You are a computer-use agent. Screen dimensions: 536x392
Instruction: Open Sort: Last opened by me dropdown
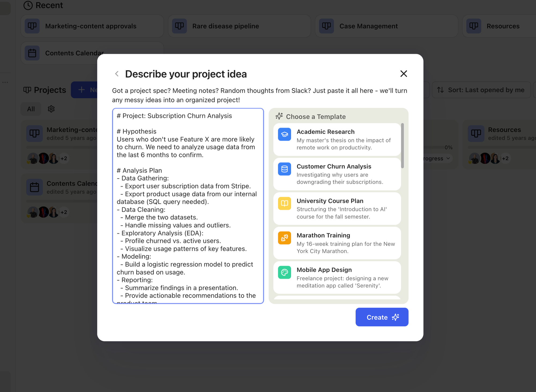click(481, 90)
